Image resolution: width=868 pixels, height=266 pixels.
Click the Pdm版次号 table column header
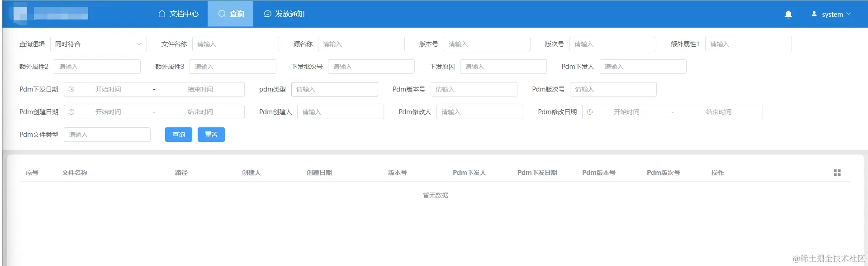pyautogui.click(x=664, y=173)
